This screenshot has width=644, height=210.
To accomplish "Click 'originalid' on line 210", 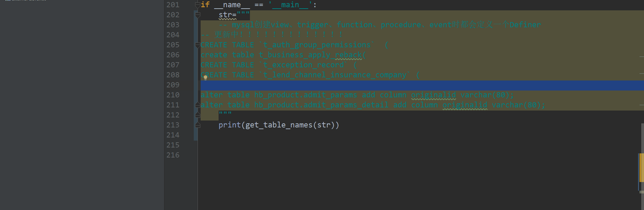I will [x=433, y=95].
